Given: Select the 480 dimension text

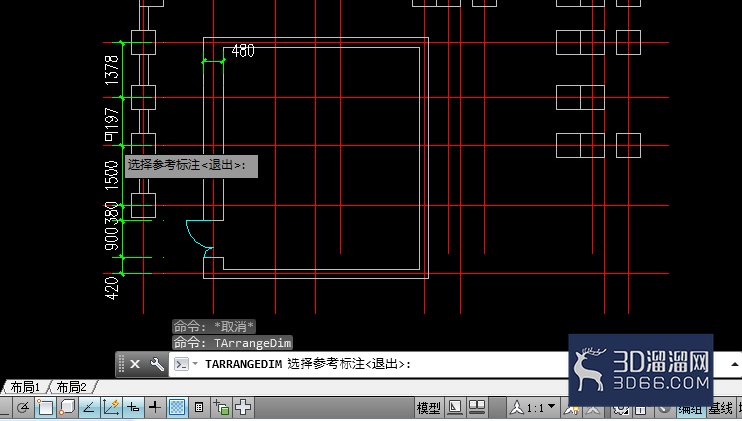Looking at the screenshot, I should (x=243, y=51).
